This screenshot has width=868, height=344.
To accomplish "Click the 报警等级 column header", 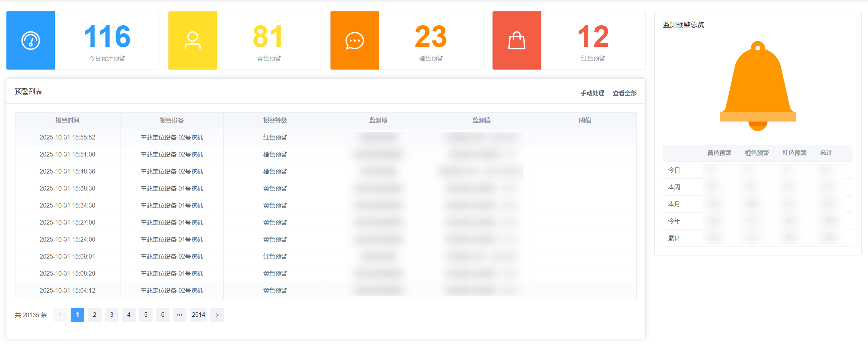I will [x=275, y=121].
